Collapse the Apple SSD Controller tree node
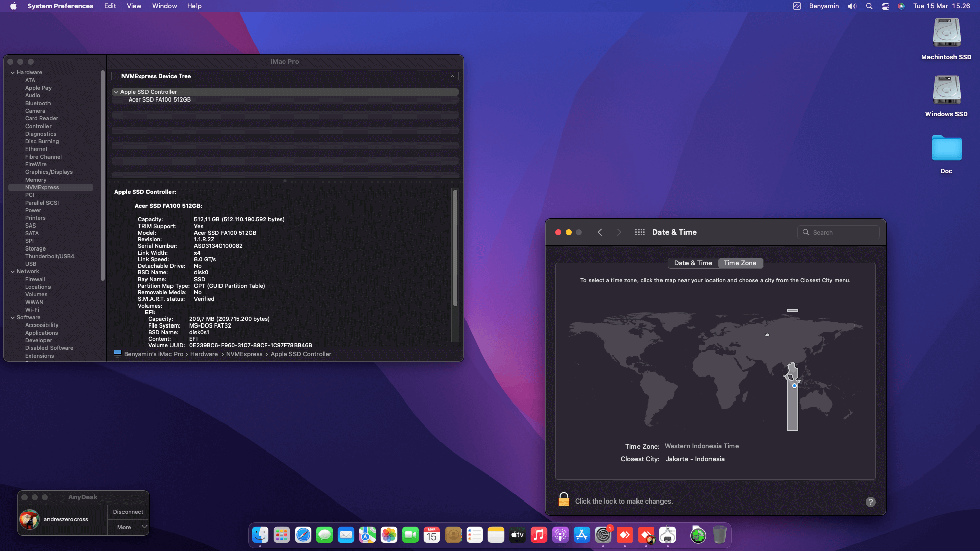The height and width of the screenshot is (551, 980). [x=116, y=92]
